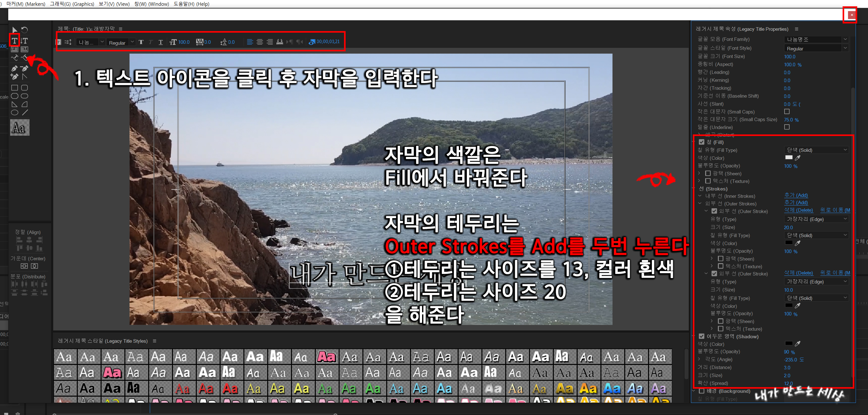The height and width of the screenshot is (415, 868).
Task: Click the Rotation tool icon
Action: pos(25,30)
